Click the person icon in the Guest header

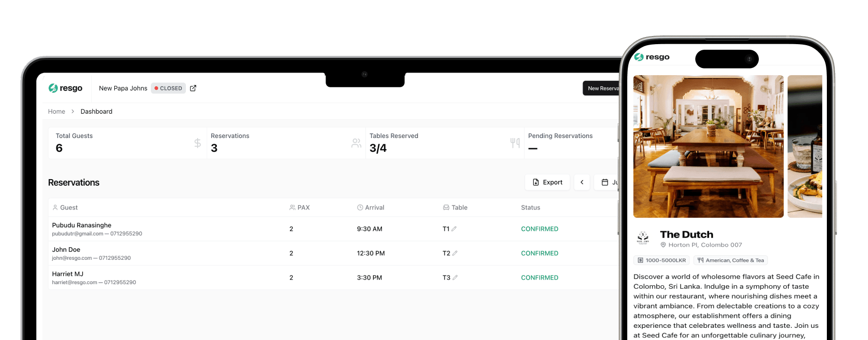click(55, 208)
